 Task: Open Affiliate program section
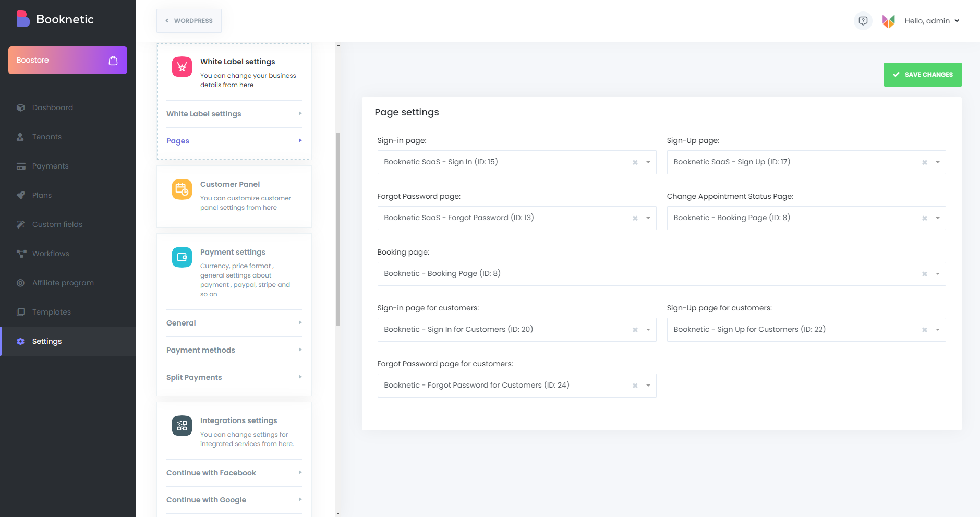68,283
